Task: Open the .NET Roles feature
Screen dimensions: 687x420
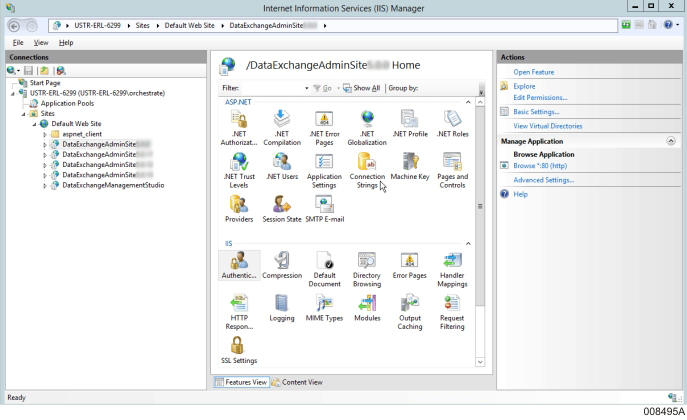Action: pos(452,124)
